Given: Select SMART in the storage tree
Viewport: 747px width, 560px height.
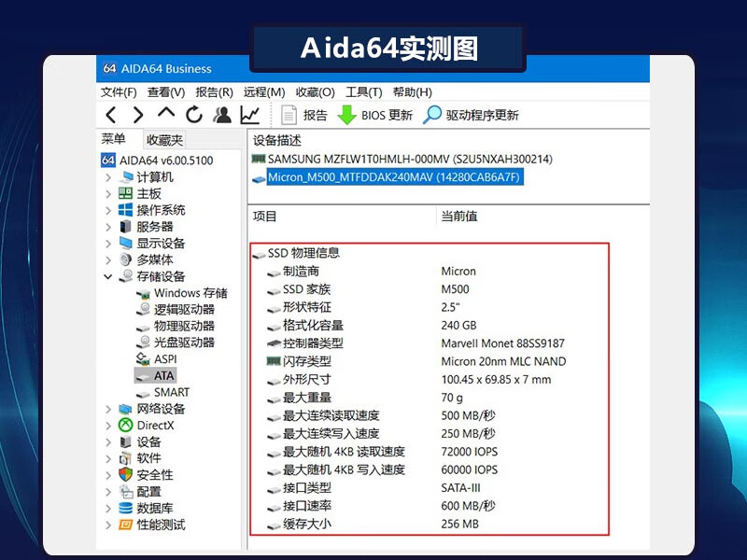Looking at the screenshot, I should [x=171, y=393].
